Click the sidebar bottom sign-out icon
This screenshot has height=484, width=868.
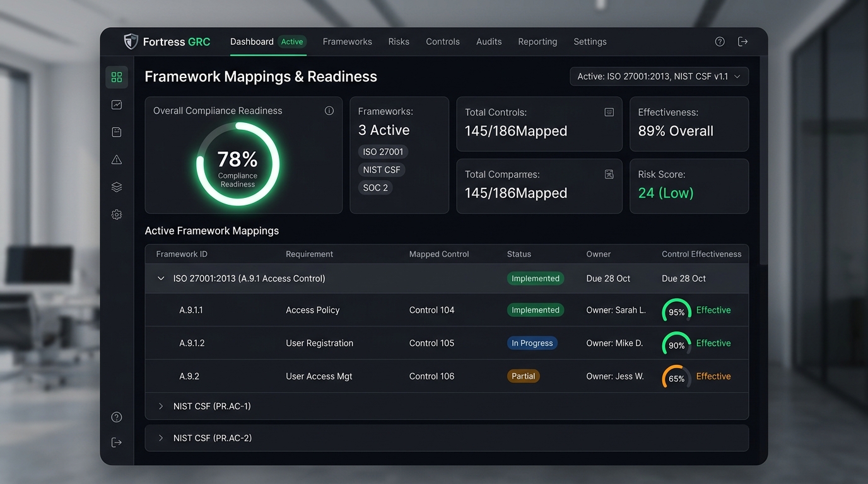coord(117,442)
